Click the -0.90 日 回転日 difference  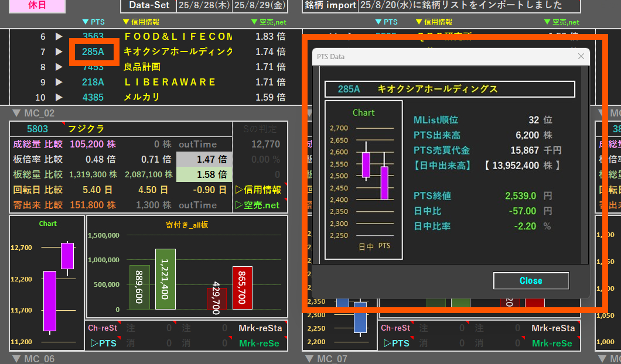[210, 190]
